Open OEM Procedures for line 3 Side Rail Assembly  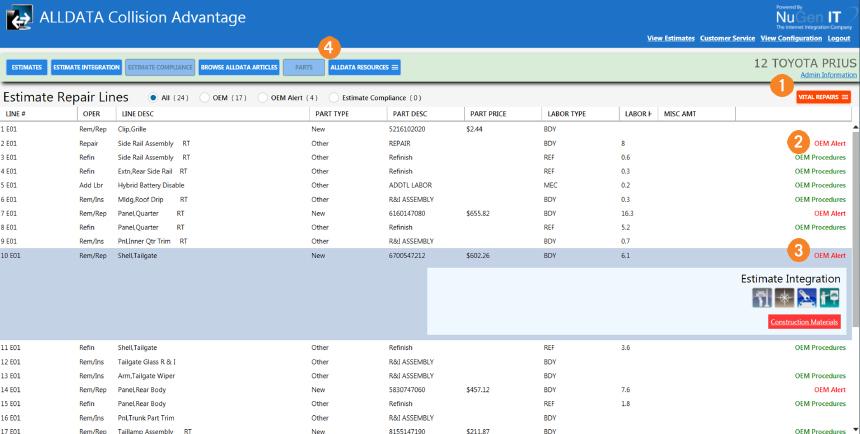(820, 157)
